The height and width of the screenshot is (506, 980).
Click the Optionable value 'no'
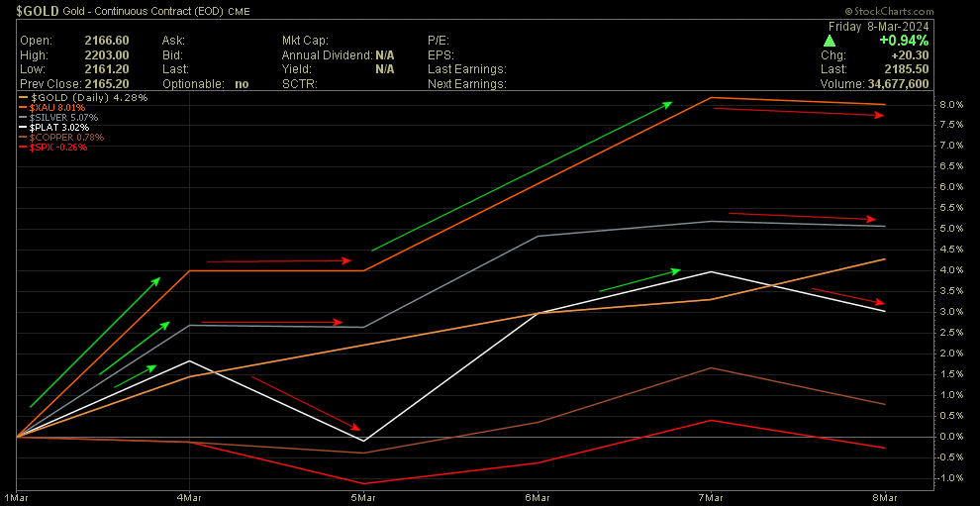[x=242, y=84]
